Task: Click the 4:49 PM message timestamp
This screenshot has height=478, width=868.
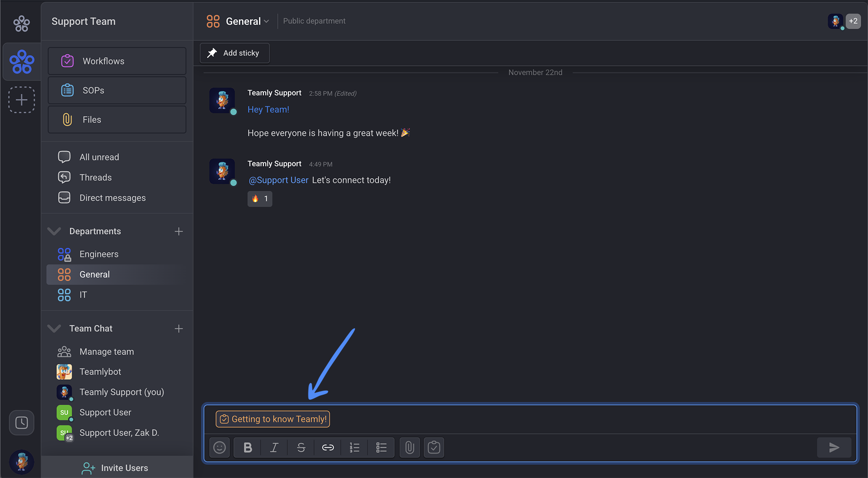Action: pos(321,164)
